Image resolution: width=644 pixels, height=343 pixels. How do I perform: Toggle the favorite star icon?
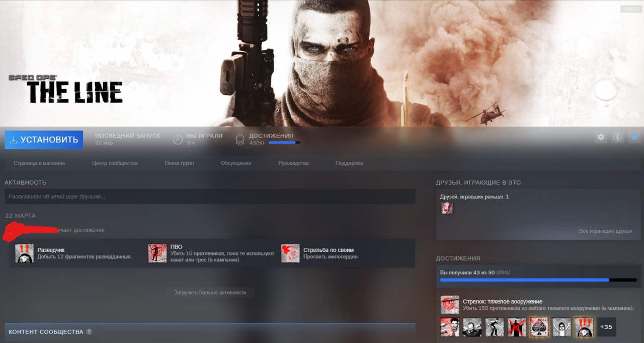coord(634,137)
